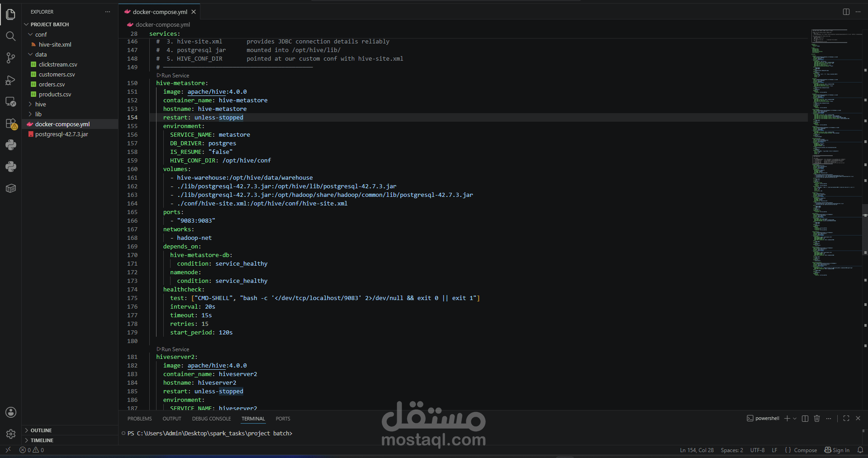Click the editor vertical scrollbar slider
This screenshot has height=458, width=868.
pos(865,230)
